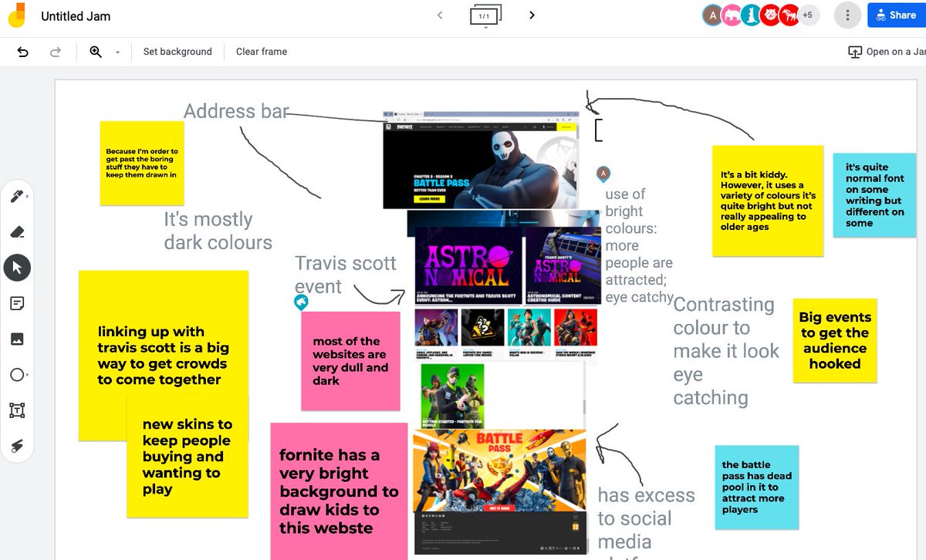Select pink note 'fornite has a very bright background'
Screen dimensions: 926x560
click(339, 491)
